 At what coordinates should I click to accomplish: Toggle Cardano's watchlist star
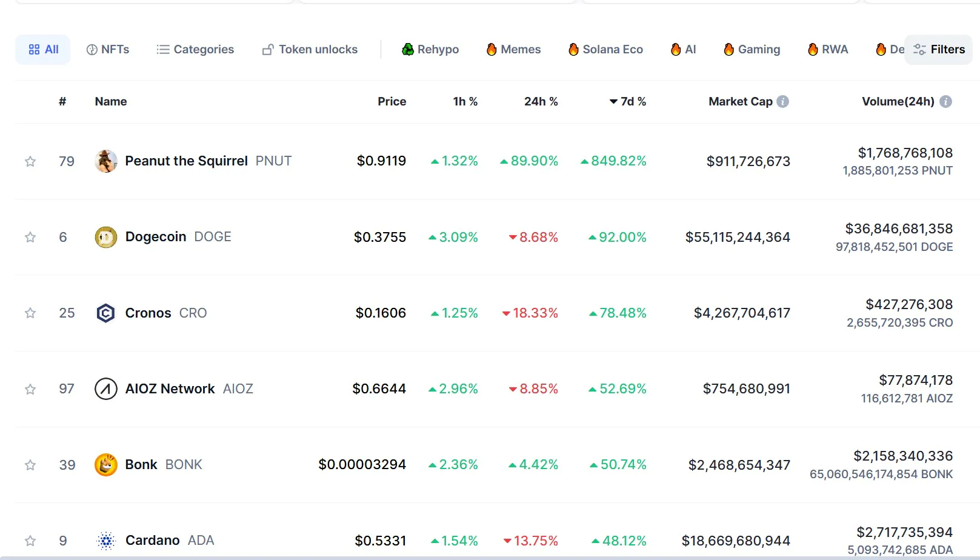(x=30, y=541)
